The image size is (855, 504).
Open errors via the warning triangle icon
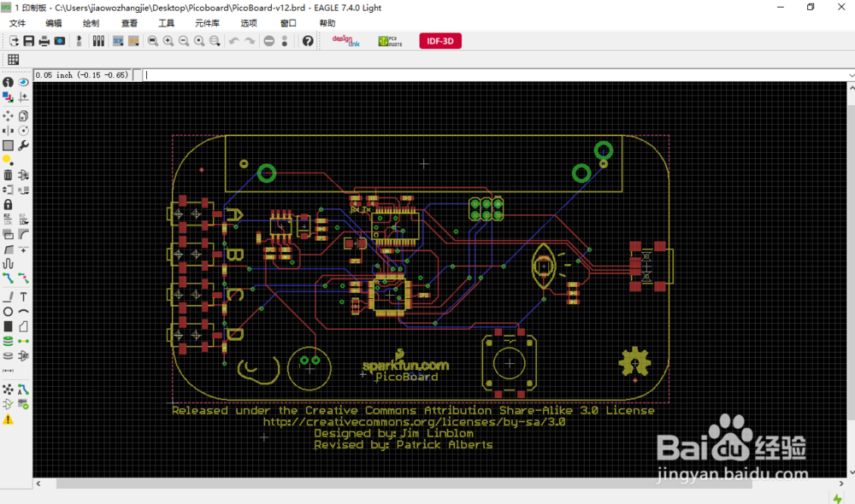coord(9,419)
